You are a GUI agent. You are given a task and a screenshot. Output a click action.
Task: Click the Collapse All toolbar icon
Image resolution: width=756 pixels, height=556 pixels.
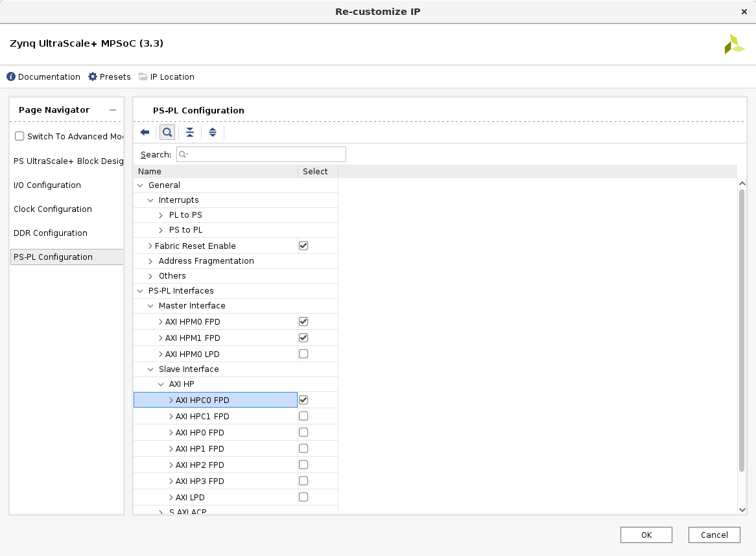coord(189,132)
